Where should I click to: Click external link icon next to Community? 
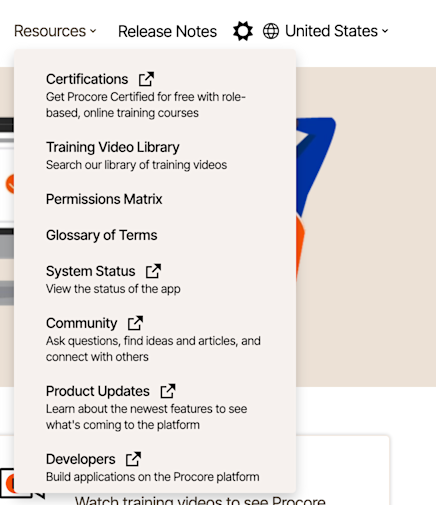[135, 323]
